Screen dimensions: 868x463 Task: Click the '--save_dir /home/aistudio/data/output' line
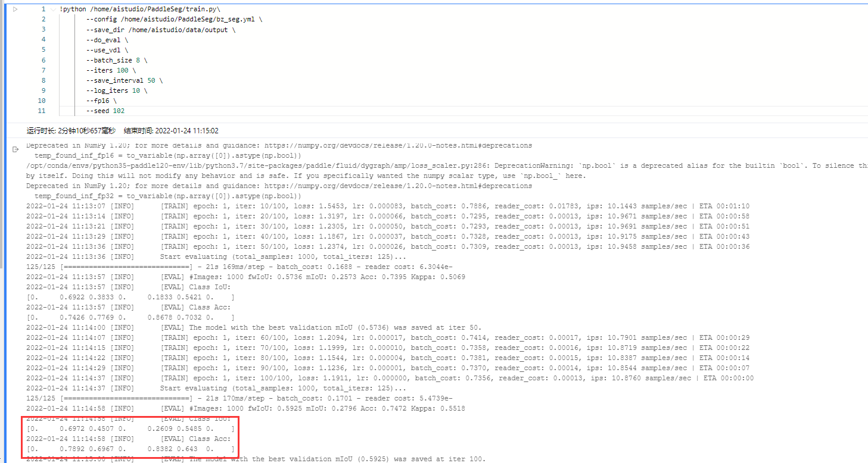(160, 30)
